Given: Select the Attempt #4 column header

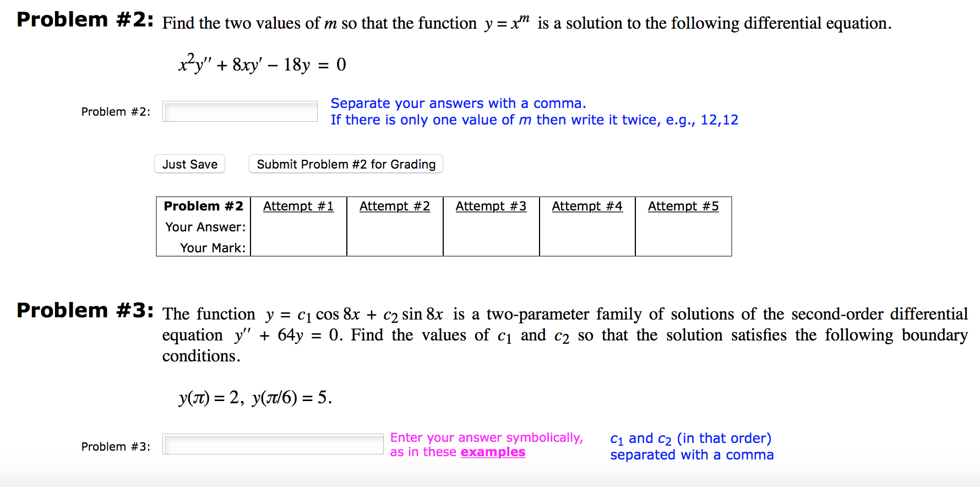Looking at the screenshot, I should tap(587, 206).
